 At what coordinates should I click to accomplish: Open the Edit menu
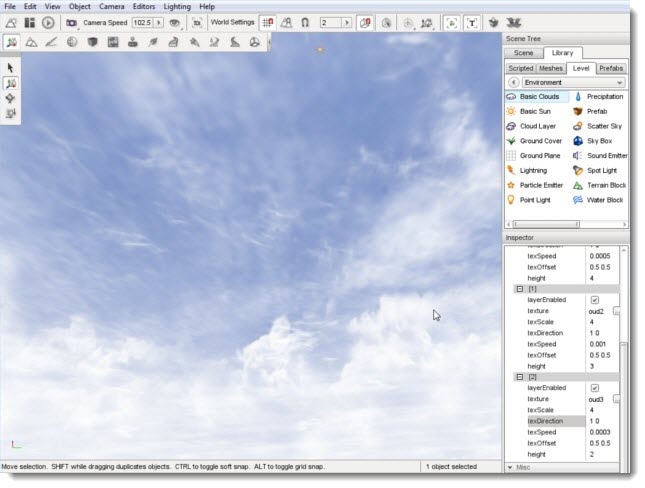(x=30, y=7)
